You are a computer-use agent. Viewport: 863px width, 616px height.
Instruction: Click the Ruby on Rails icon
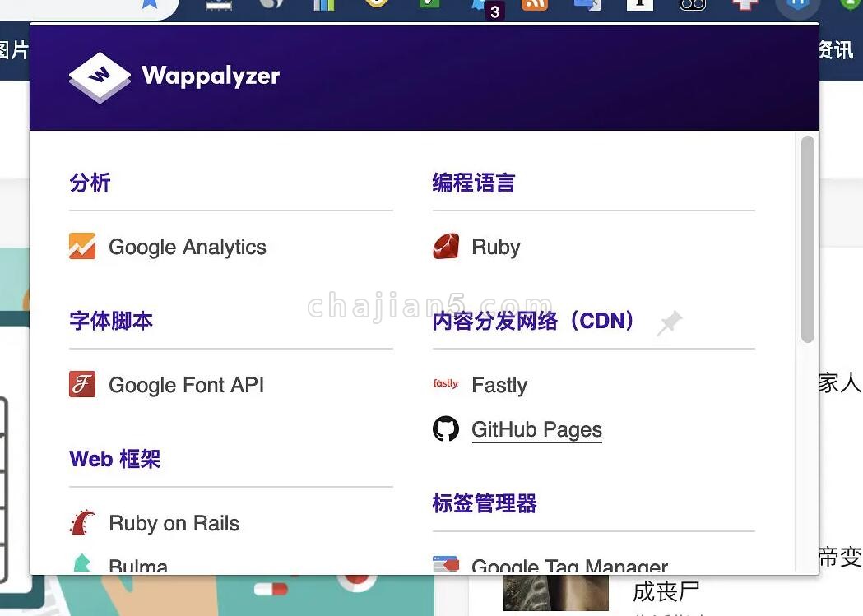click(82, 522)
